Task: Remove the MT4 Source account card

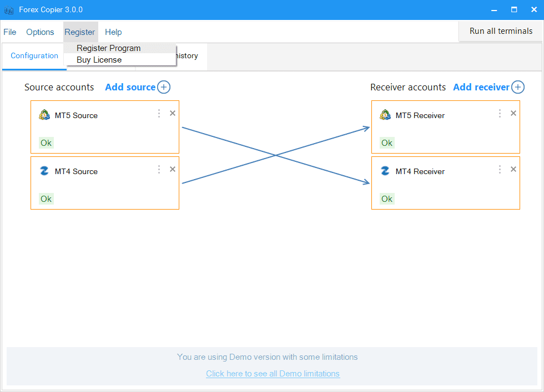Action: [173, 169]
